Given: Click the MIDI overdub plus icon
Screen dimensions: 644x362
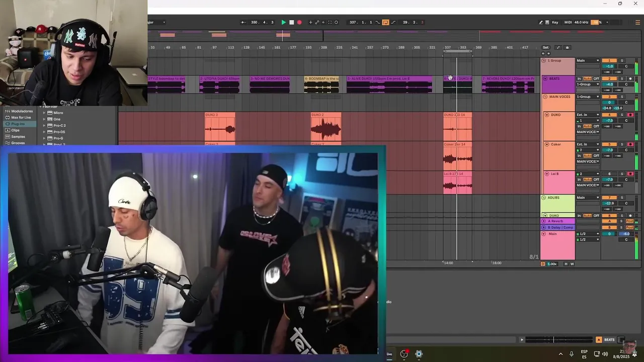Looking at the screenshot, I should coord(310,22).
